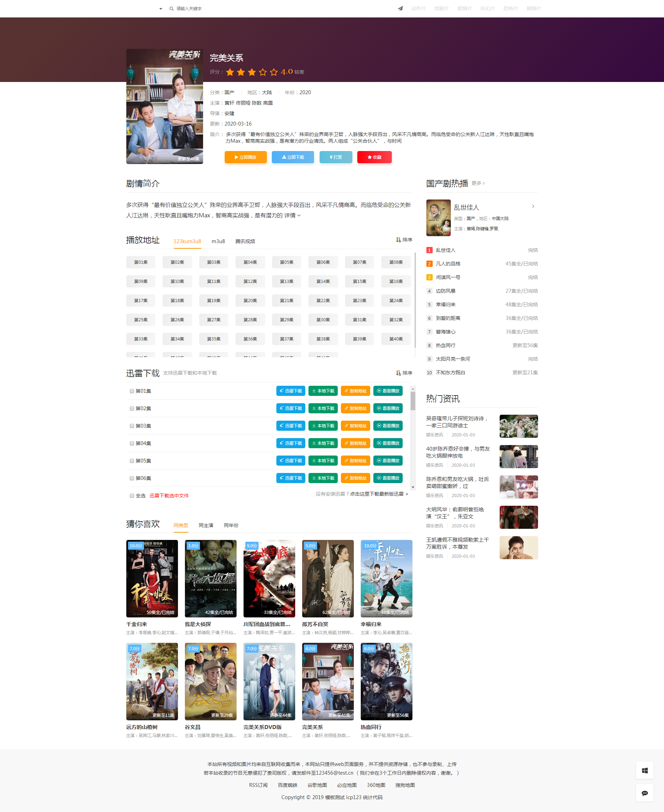Open the chat bubble floating button
The image size is (664, 812).
644,793
